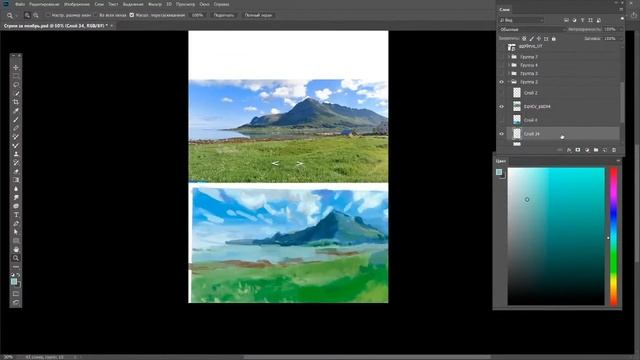Viewport: 640px width, 360px height.
Task: Click the Delete layer trash icon
Action: coord(614,150)
